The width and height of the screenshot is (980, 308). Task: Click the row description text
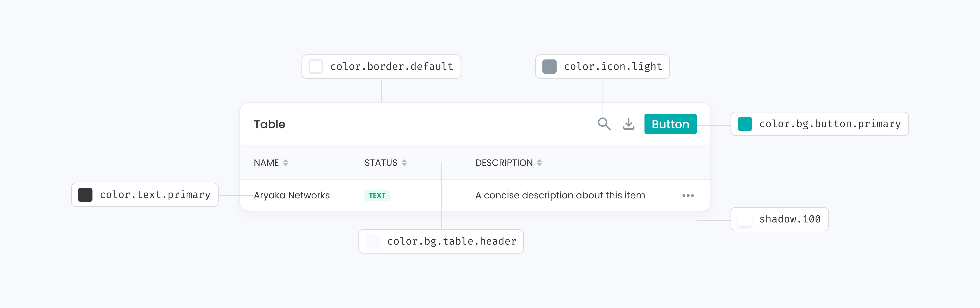point(560,196)
